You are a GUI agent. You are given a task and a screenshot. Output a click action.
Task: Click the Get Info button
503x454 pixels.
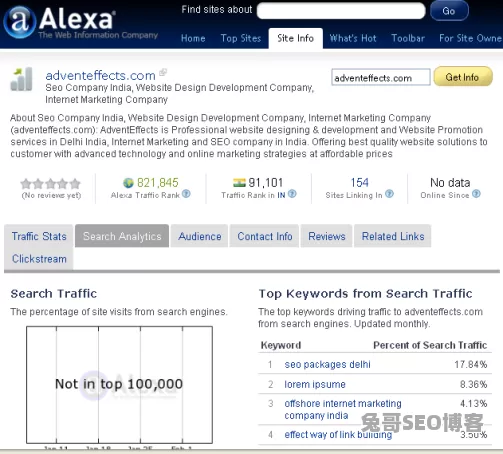click(x=463, y=77)
